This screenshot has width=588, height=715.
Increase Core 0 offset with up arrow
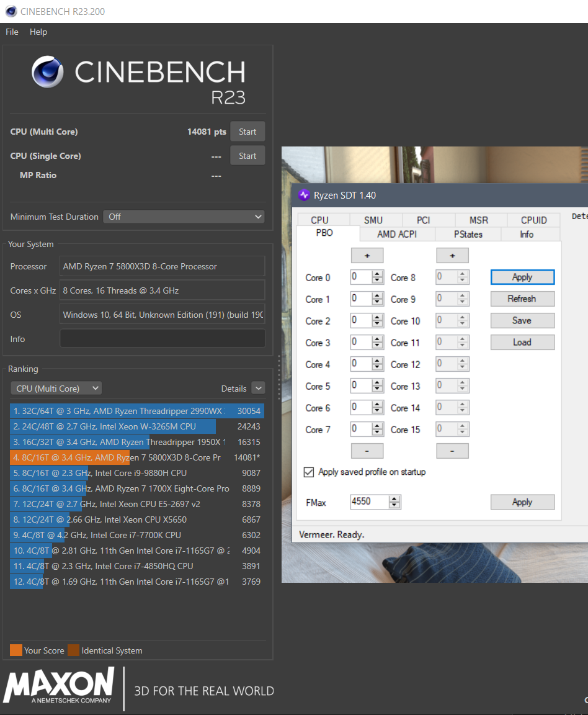pos(377,274)
